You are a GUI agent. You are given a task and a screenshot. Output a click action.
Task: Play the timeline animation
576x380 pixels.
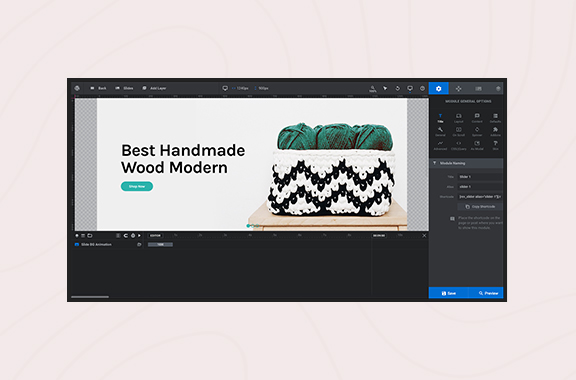coord(139,236)
